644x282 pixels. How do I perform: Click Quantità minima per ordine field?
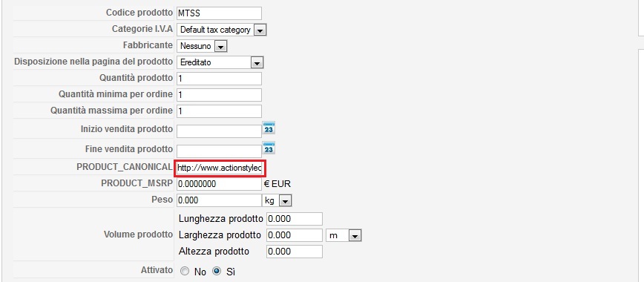219,94
